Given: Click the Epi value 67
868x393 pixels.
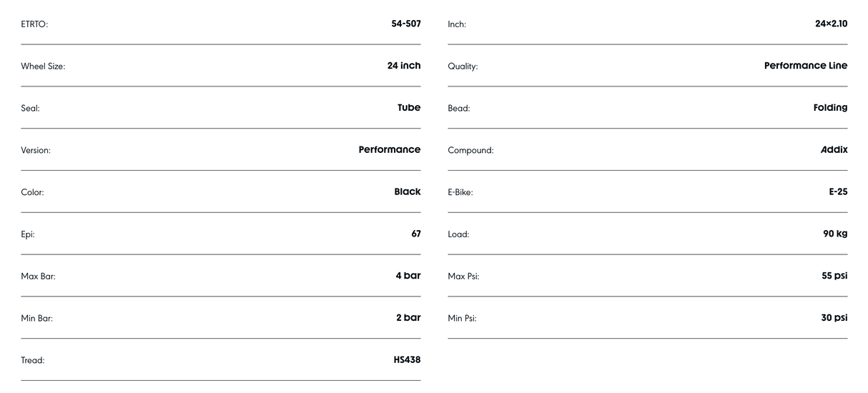Looking at the screenshot, I should 415,234.
